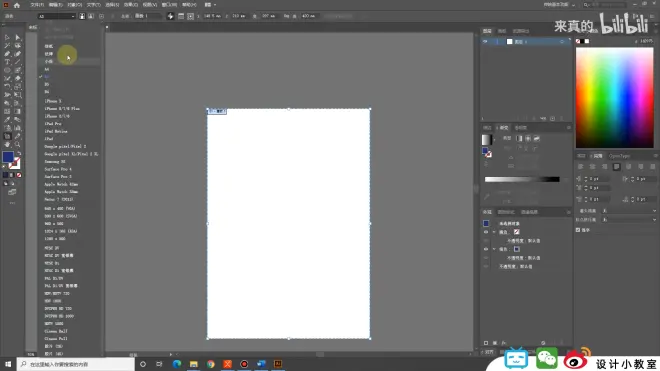This screenshot has width=660, height=371.
Task: Open the Edit Toolbar three-dots button
Action: click(x=12, y=203)
